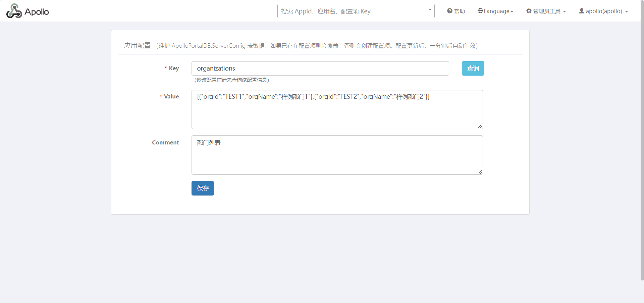The height and width of the screenshot is (303, 644).
Task: Click the Apollo logo icon
Action: (x=14, y=11)
